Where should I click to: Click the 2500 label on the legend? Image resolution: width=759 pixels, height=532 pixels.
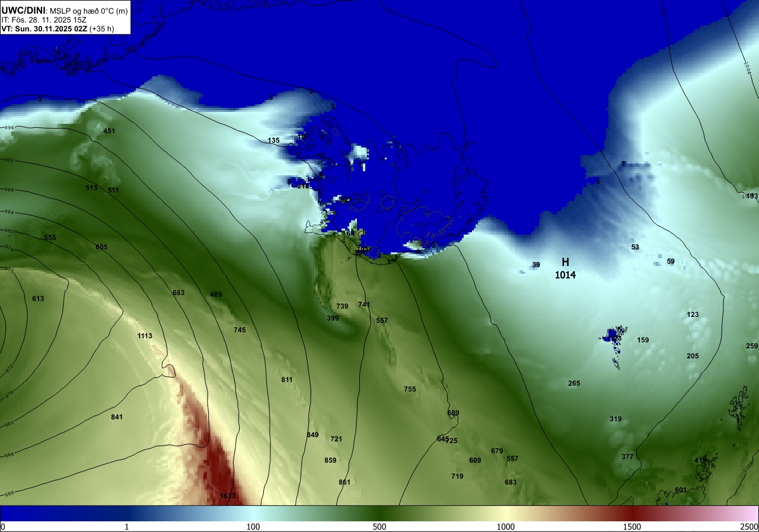tap(750, 527)
